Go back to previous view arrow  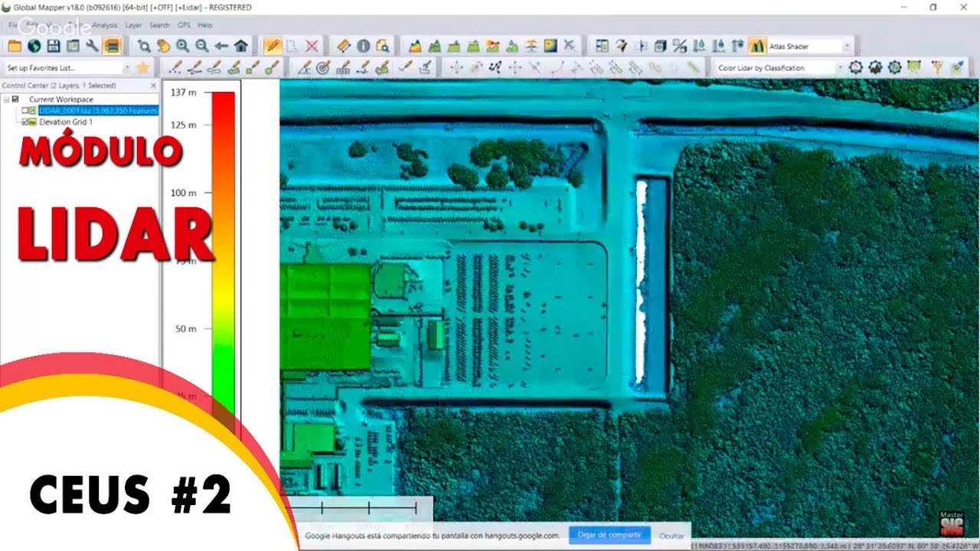(221, 46)
